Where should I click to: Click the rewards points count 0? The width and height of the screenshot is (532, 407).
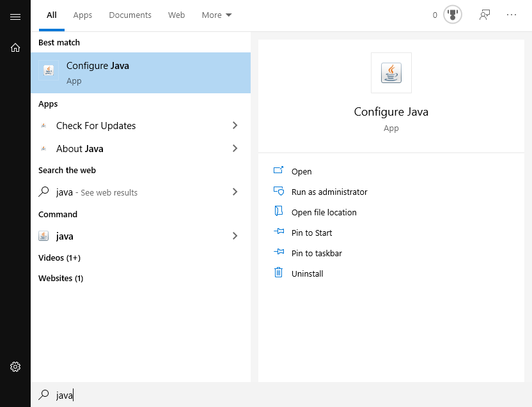coord(435,15)
